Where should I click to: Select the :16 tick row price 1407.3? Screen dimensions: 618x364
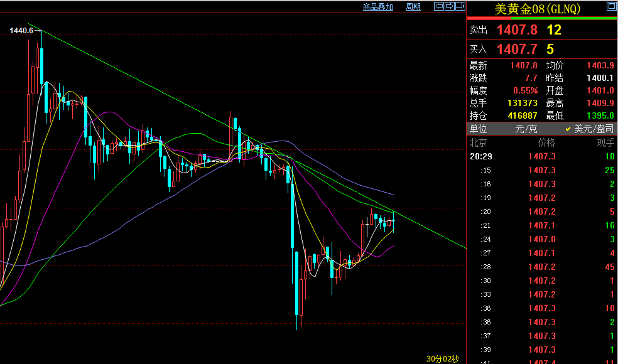(542, 184)
